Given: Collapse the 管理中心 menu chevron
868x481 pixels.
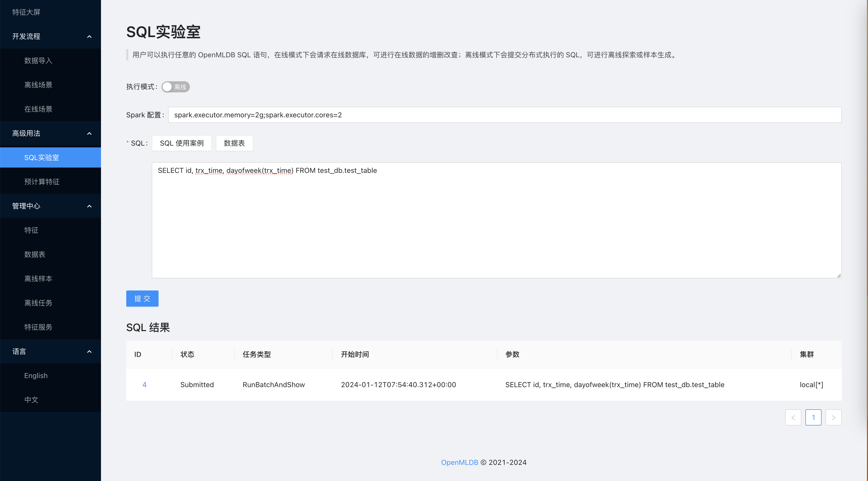Looking at the screenshot, I should click(x=89, y=206).
